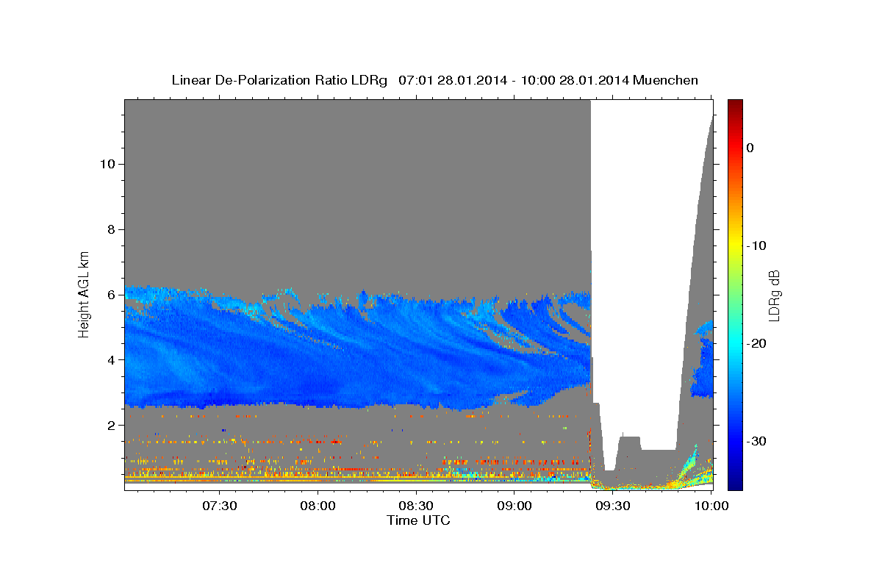Screen dimensions: 882x588
Task: Click the 'Time UTC' axis label
Action: pos(418,520)
